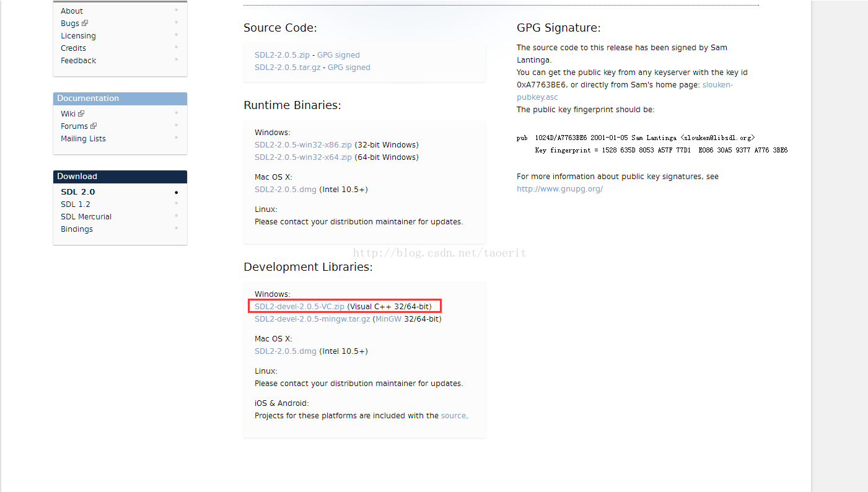Download SDL2-devel-2.0.5-mingw.tar.gz library
This screenshot has width=868, height=492.
pyautogui.click(x=312, y=319)
